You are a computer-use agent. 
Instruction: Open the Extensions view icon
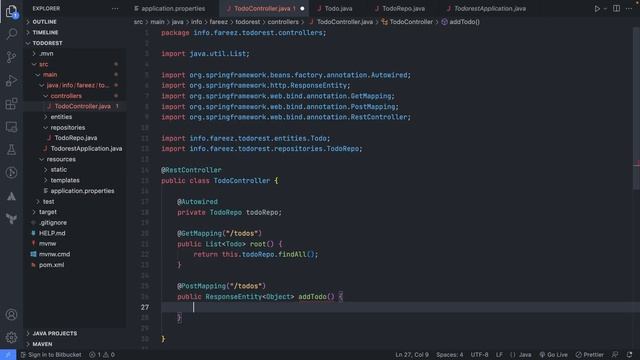11,104
